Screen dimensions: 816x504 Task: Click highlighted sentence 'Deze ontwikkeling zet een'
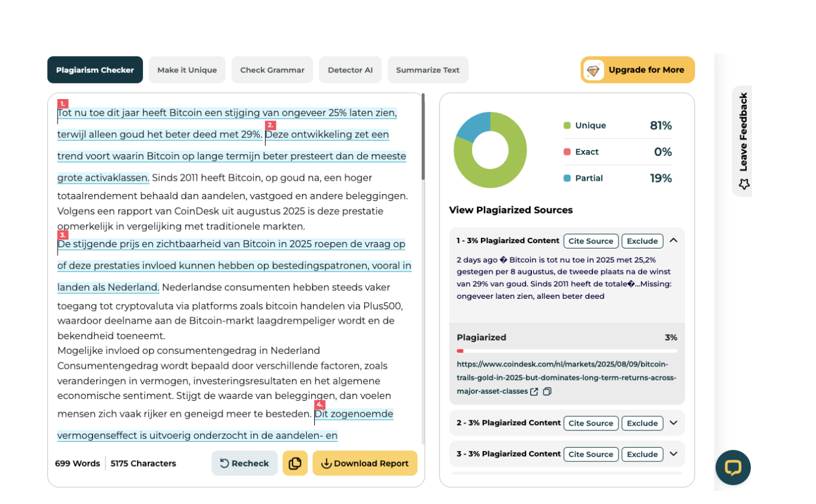click(327, 135)
